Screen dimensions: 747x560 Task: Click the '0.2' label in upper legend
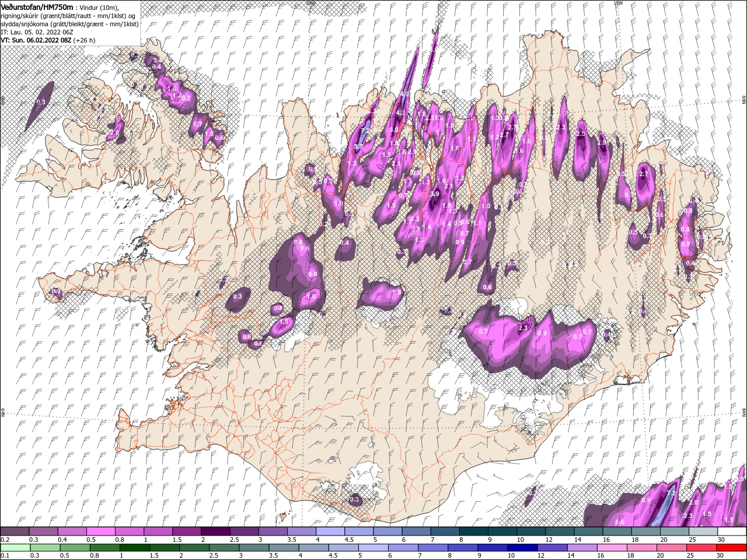tap(5, 540)
